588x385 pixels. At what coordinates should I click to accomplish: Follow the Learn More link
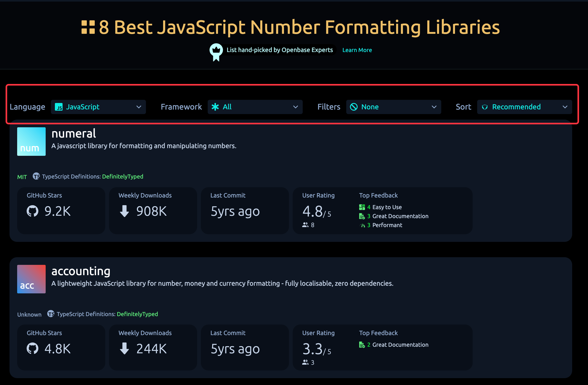pos(357,50)
